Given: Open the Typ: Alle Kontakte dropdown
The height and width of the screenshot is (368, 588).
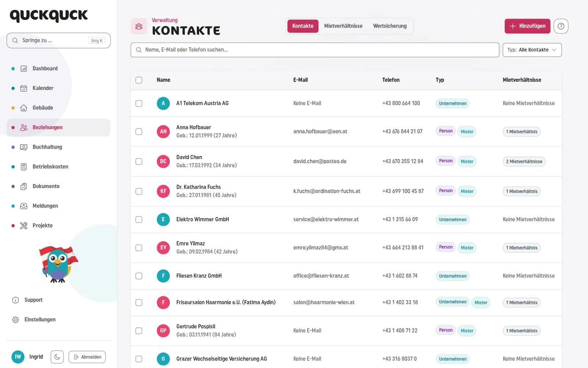Looking at the screenshot, I should coord(532,50).
